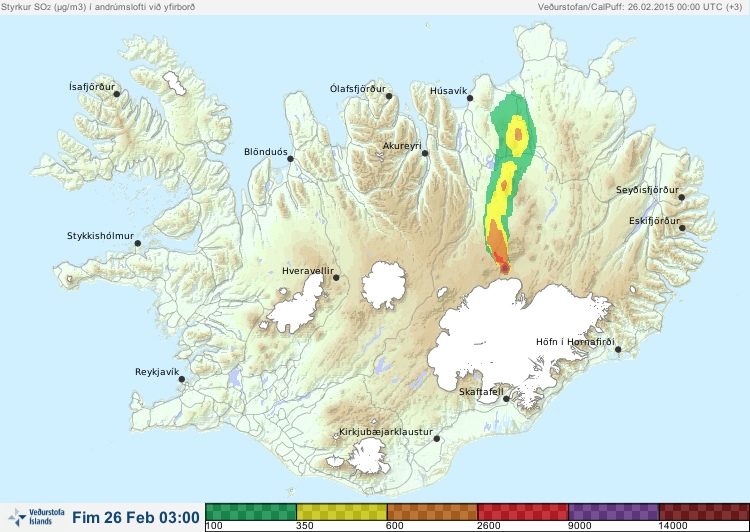Select the Kirkjubæjarklaustur marker dot
750x532 pixels.
[436, 439]
